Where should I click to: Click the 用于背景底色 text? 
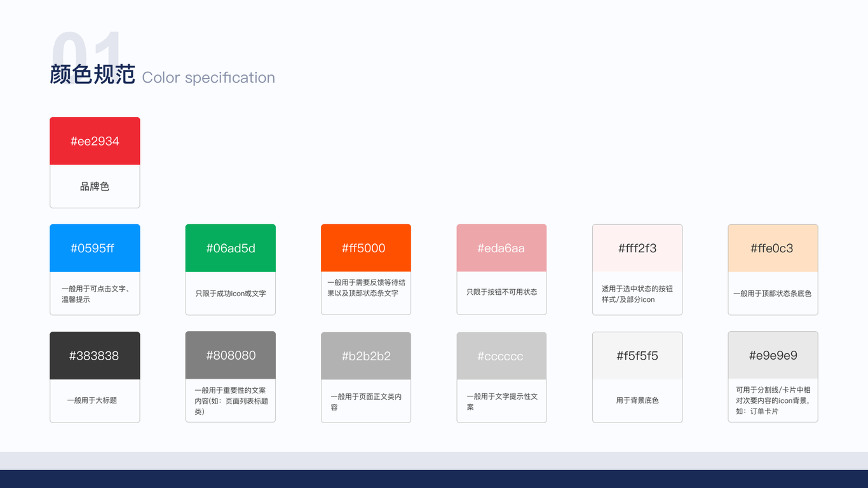637,400
